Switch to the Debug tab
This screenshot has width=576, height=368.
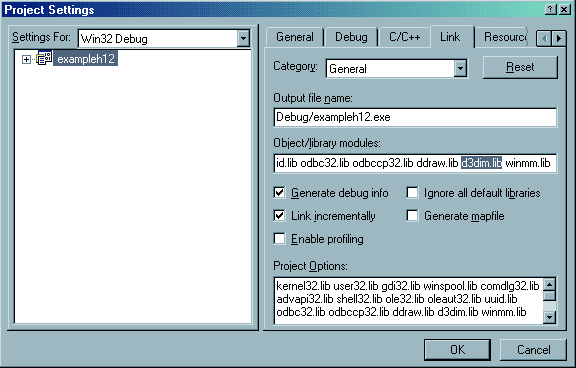coord(351,37)
